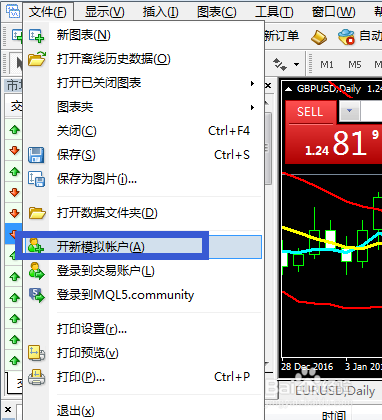This screenshot has height=420, width=382.
Task: Choose 开新模拟帐户(A) menu item
Action: pyautogui.click(x=143, y=247)
